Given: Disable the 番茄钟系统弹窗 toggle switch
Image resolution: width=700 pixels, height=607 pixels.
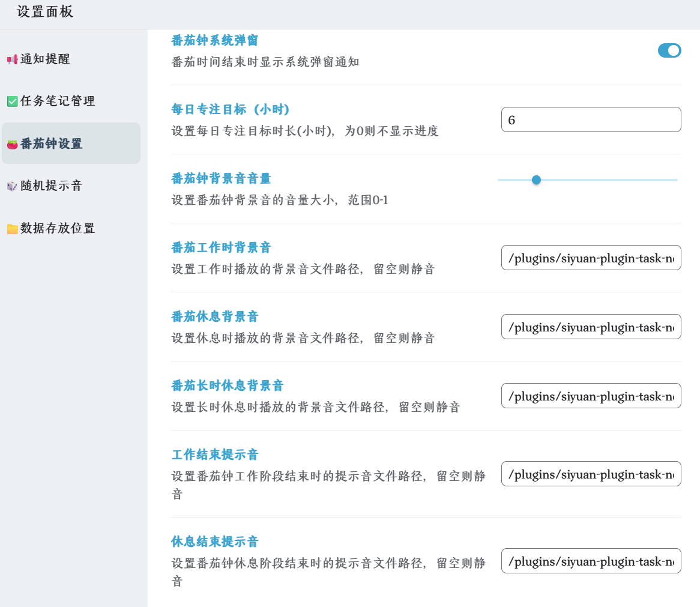Looking at the screenshot, I should [669, 50].
